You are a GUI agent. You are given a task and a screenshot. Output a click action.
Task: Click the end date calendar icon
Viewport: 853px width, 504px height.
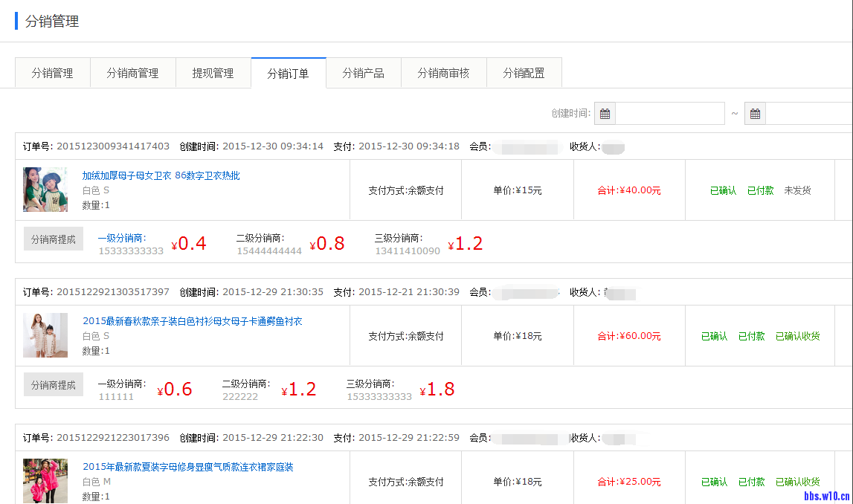coord(755,114)
